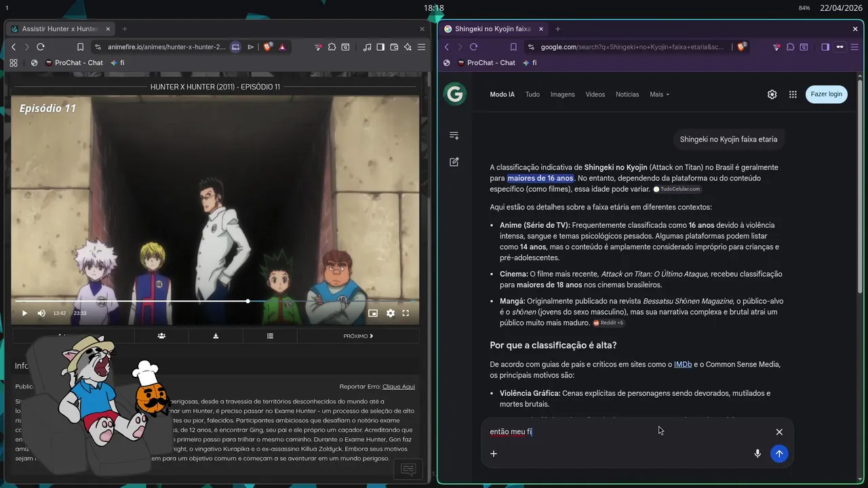The image size is (868, 488).
Task: Open Brave Shields in Google window
Action: tap(742, 47)
